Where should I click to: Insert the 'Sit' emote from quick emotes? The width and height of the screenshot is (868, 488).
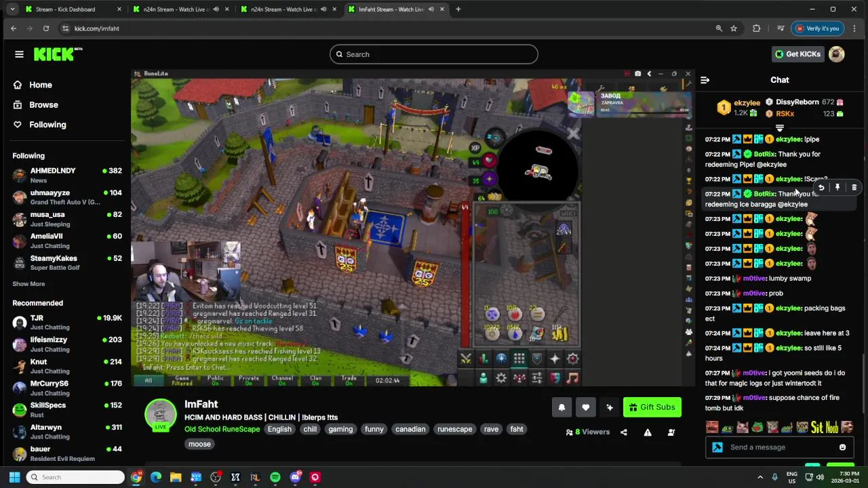(816, 427)
